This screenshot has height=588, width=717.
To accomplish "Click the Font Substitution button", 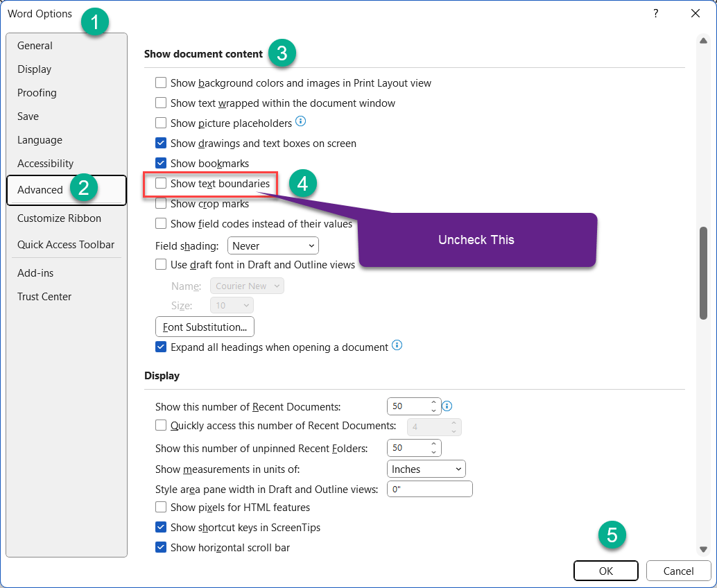I will coord(205,327).
